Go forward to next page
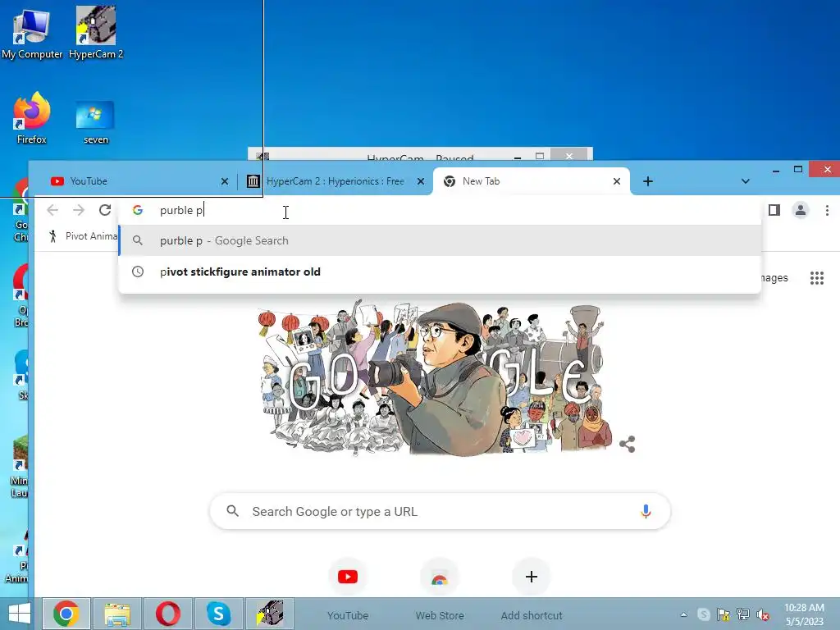 tap(79, 210)
